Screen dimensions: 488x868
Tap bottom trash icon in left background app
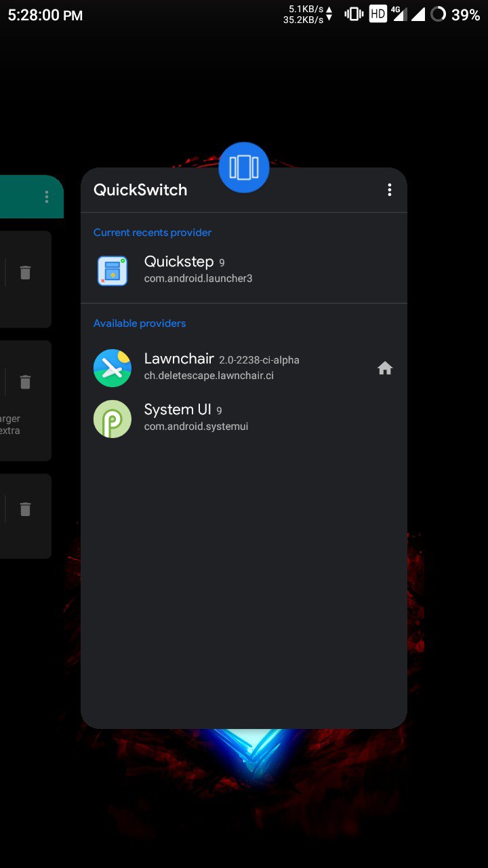pyautogui.click(x=25, y=509)
